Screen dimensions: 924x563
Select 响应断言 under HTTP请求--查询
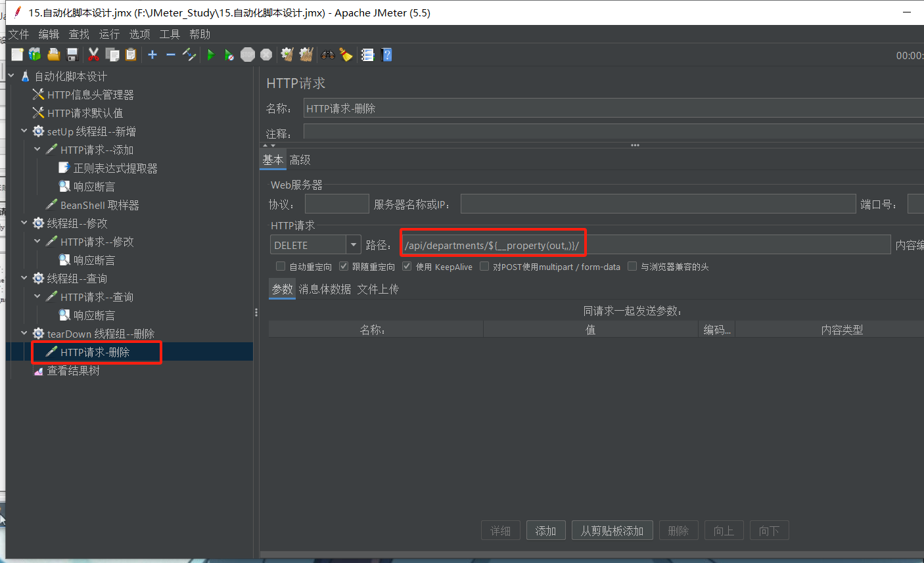93,315
